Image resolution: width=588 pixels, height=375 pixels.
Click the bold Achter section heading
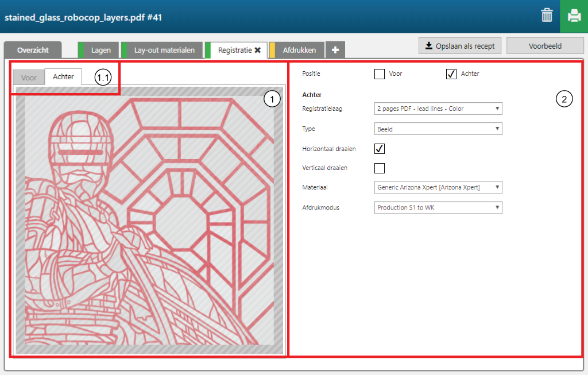[x=312, y=95]
